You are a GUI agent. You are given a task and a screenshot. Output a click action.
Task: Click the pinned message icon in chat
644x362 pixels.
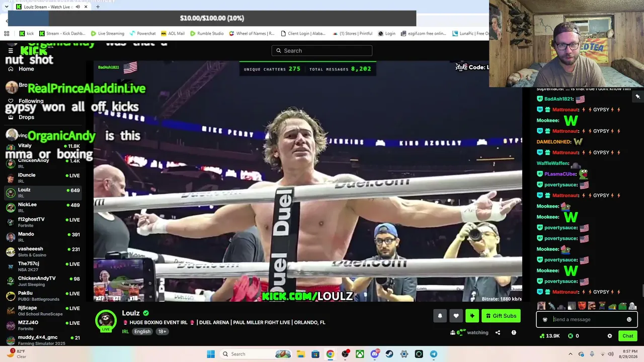(x=638, y=97)
